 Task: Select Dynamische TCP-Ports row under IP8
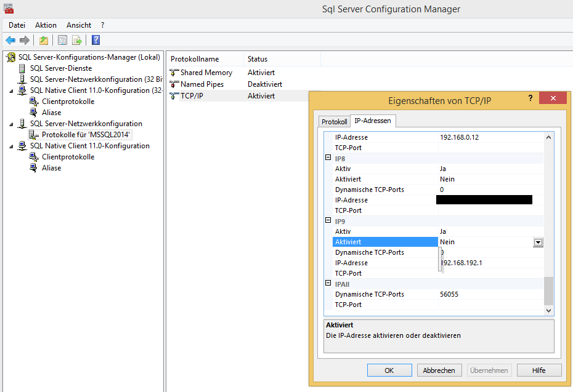point(438,190)
